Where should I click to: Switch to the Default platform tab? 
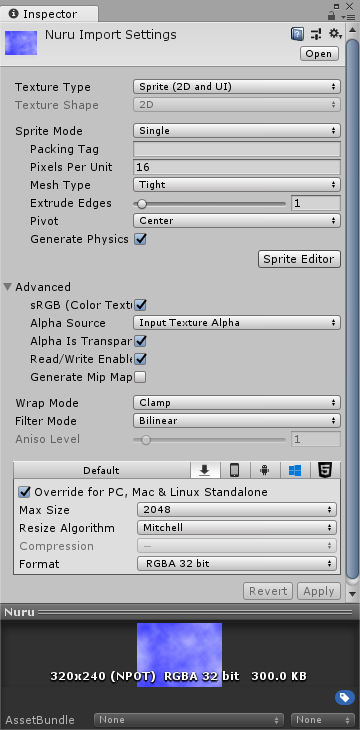102,471
